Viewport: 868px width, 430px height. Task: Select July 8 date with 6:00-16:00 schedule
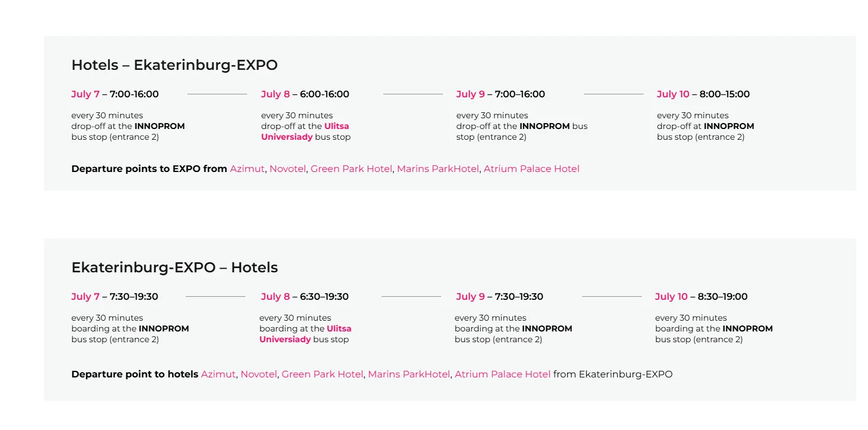(275, 94)
